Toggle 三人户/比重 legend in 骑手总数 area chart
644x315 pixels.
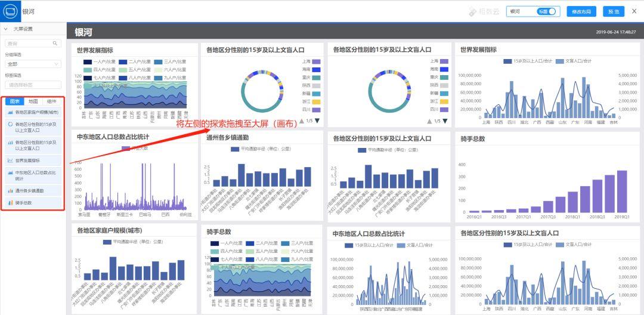pyautogui.click(x=296, y=243)
